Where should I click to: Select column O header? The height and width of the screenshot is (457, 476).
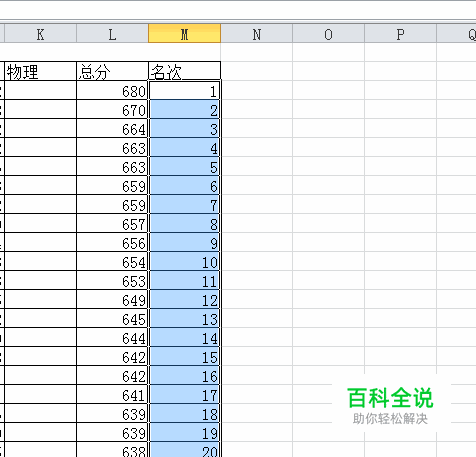[328, 33]
